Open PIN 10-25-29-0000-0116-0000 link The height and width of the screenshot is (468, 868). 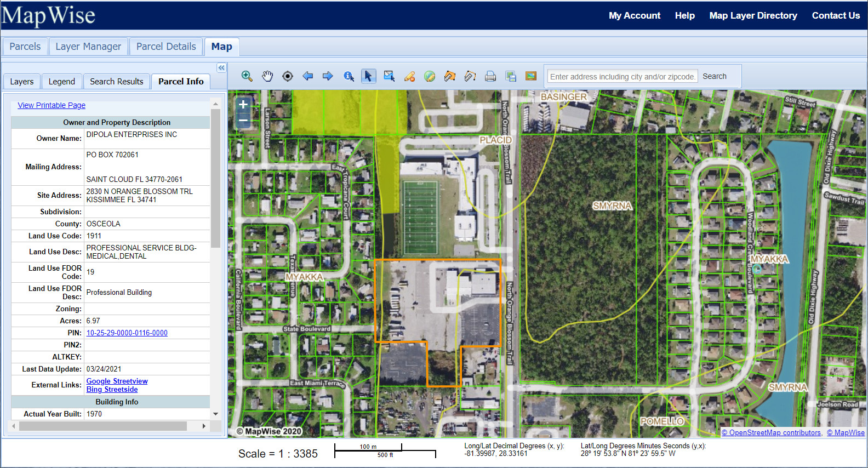point(127,333)
